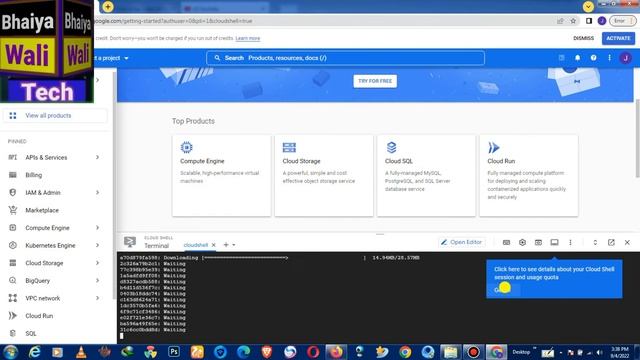Open the APIs & Services menu item
The image size is (640, 360).
pos(46,158)
